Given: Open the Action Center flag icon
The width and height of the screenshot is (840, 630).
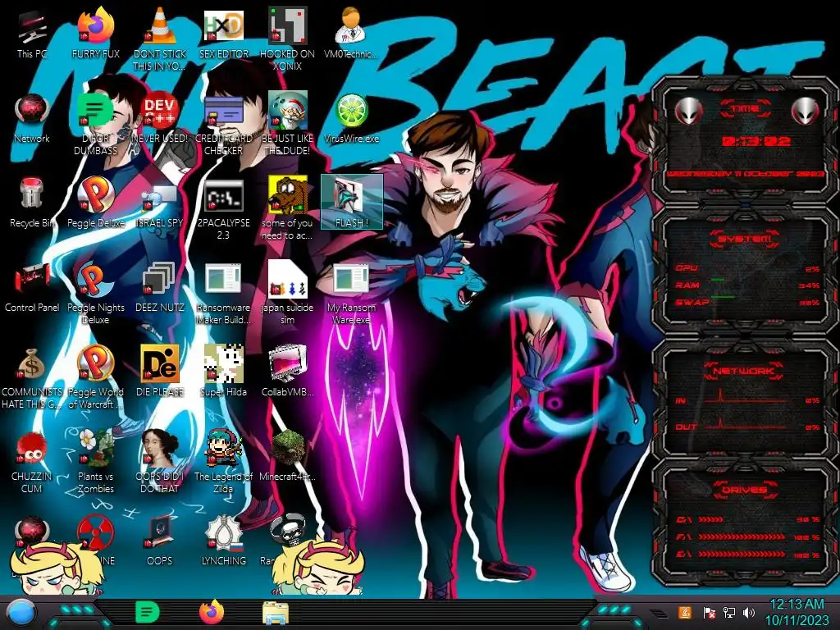Looking at the screenshot, I should click(709, 612).
